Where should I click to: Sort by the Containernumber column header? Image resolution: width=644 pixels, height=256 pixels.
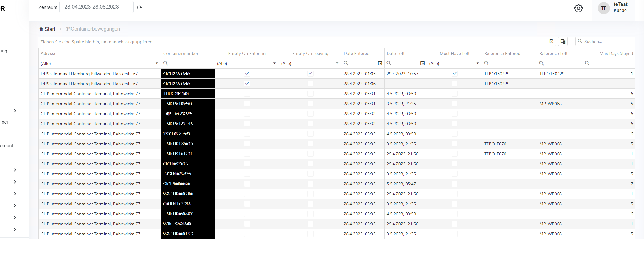coord(181,53)
